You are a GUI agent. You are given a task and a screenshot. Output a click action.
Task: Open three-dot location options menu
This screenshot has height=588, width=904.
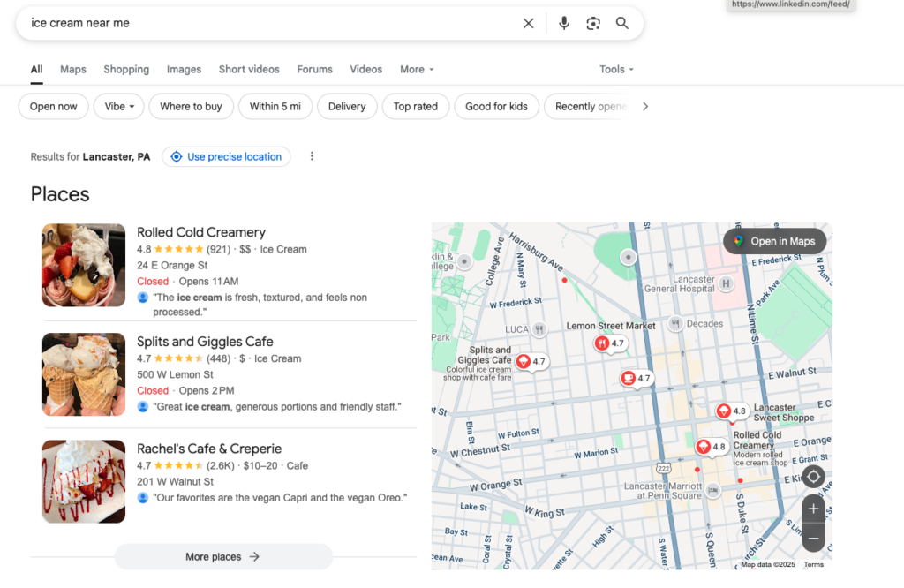[312, 156]
